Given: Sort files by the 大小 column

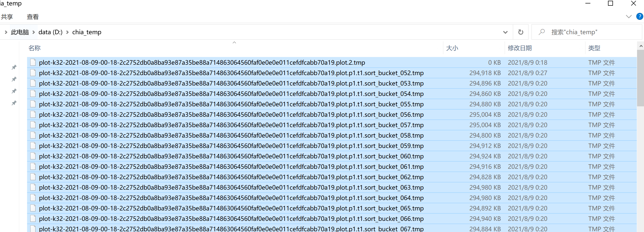Looking at the screenshot, I should click(453, 48).
